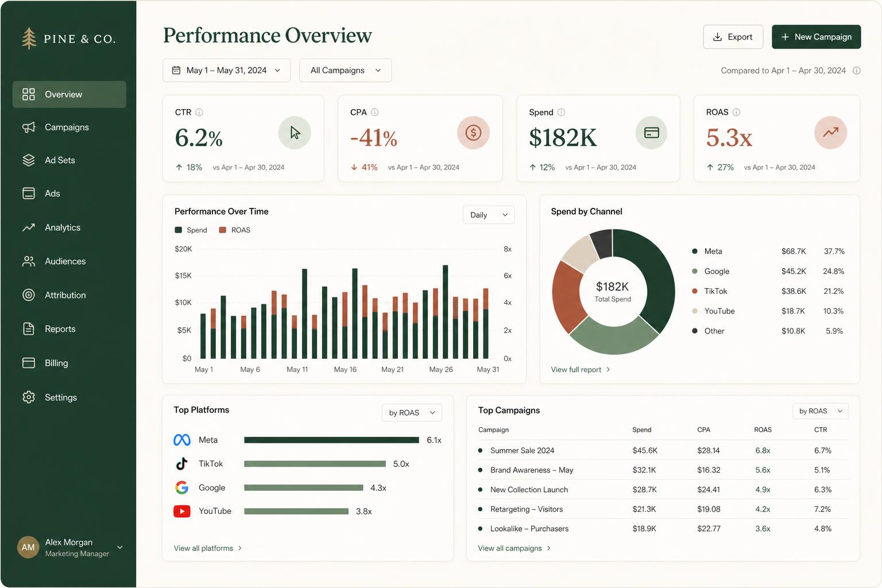
Task: Click the Lookalike – Purchasers campaign name
Action: tap(529, 529)
